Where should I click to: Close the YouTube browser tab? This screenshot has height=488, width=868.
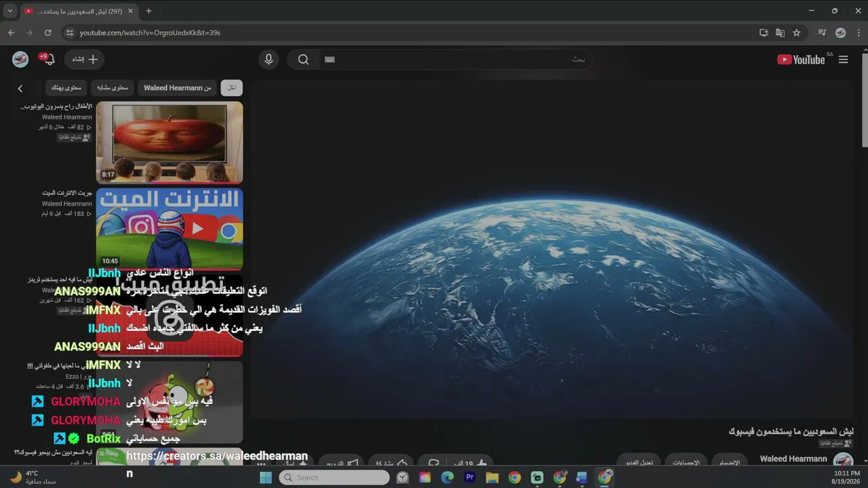(x=130, y=11)
